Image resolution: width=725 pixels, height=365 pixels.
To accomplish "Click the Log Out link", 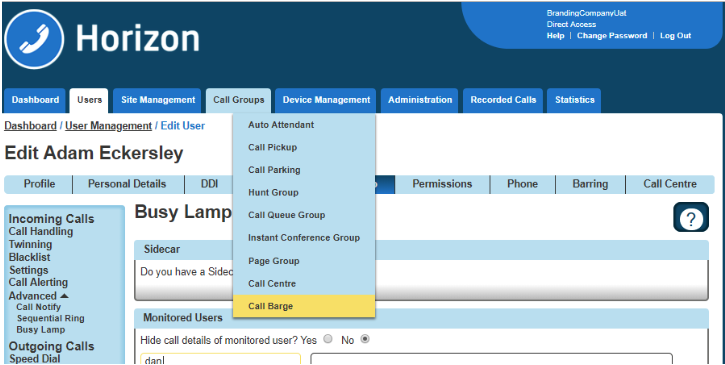I will coord(675,36).
